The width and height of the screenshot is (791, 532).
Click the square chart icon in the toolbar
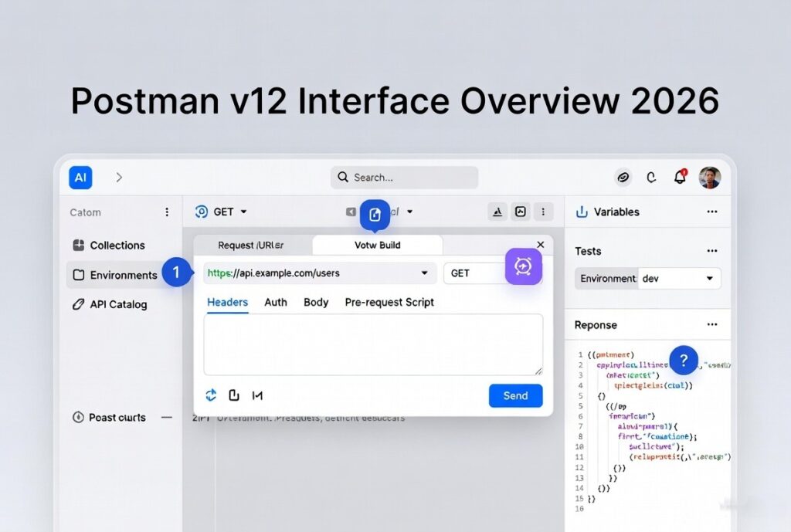521,212
